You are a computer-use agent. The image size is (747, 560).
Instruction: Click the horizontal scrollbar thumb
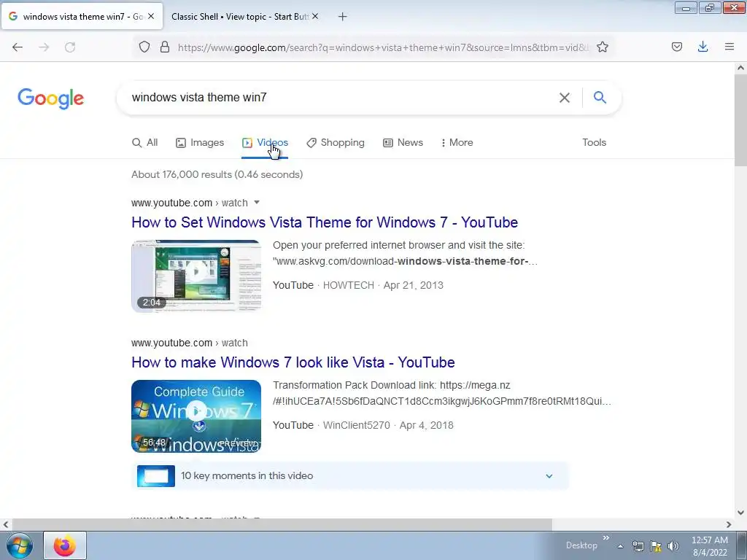282,524
